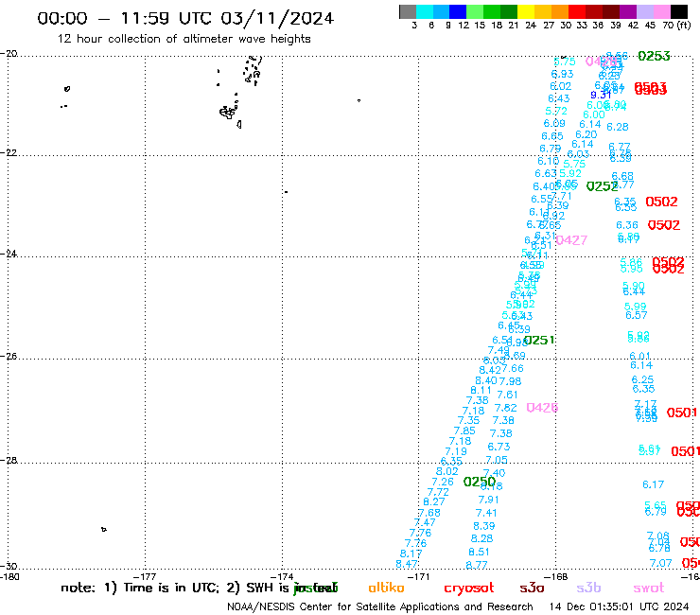Click the pink swatch in the legend
Screen dimensions: 700x615
(x=662, y=11)
